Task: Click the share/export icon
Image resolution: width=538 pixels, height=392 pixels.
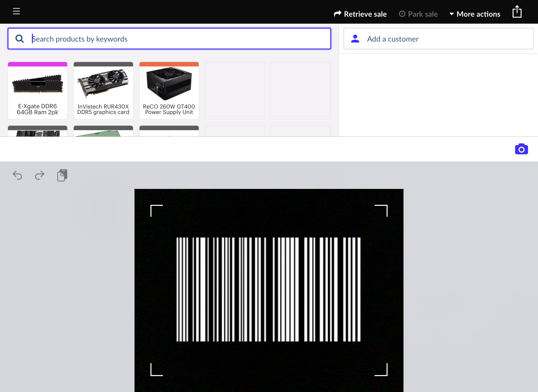Action: point(517,12)
